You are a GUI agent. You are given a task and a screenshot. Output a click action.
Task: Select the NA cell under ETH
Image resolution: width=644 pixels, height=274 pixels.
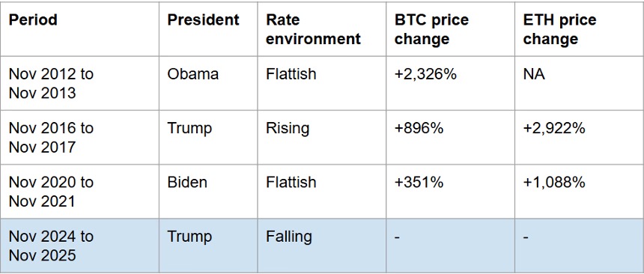tap(579, 83)
